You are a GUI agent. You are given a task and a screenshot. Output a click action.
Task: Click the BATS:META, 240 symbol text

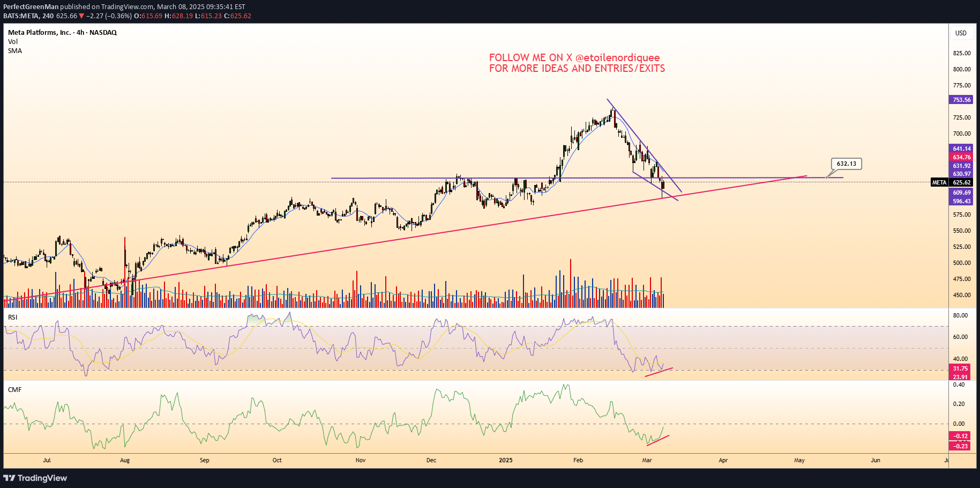point(28,16)
